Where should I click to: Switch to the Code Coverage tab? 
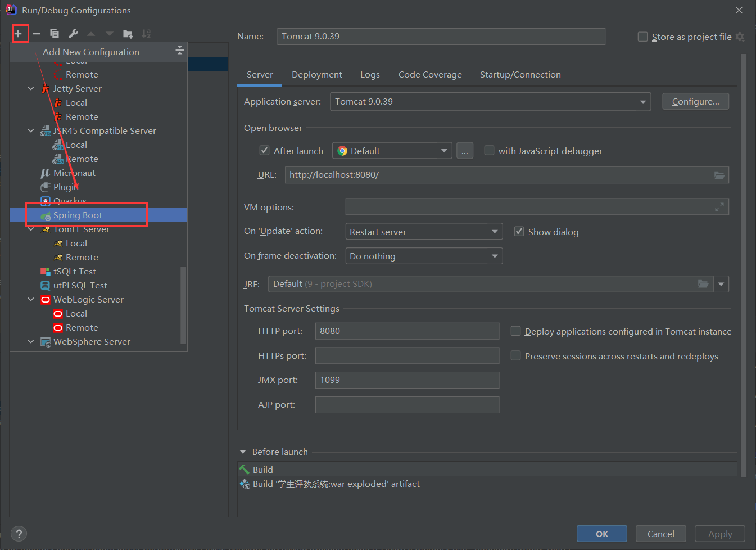[x=430, y=75]
